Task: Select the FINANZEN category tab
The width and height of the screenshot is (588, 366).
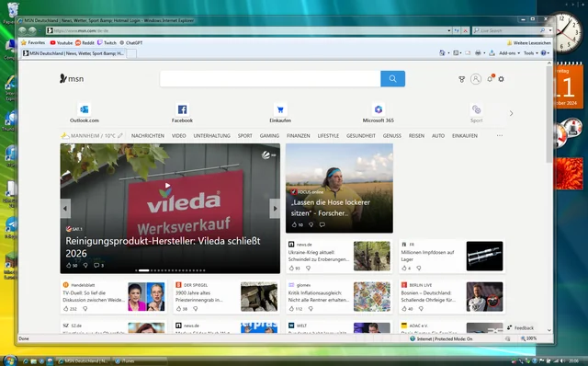Action: (299, 135)
